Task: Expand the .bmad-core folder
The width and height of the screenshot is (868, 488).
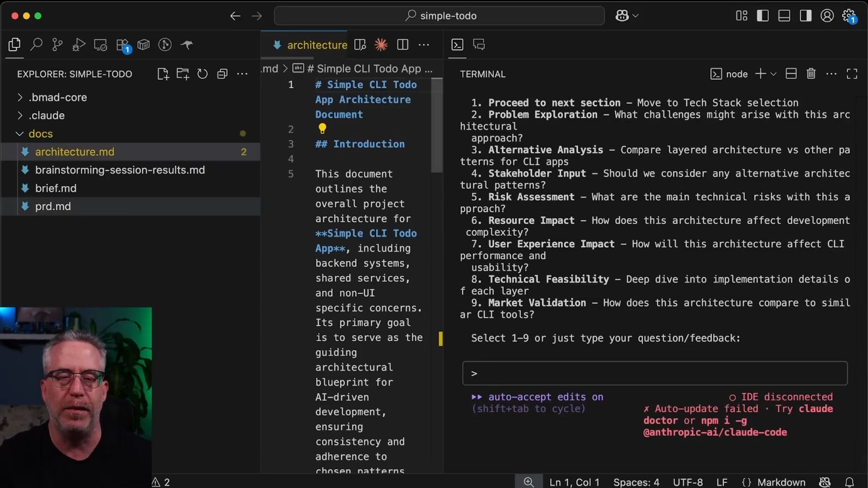Action: click(x=57, y=97)
